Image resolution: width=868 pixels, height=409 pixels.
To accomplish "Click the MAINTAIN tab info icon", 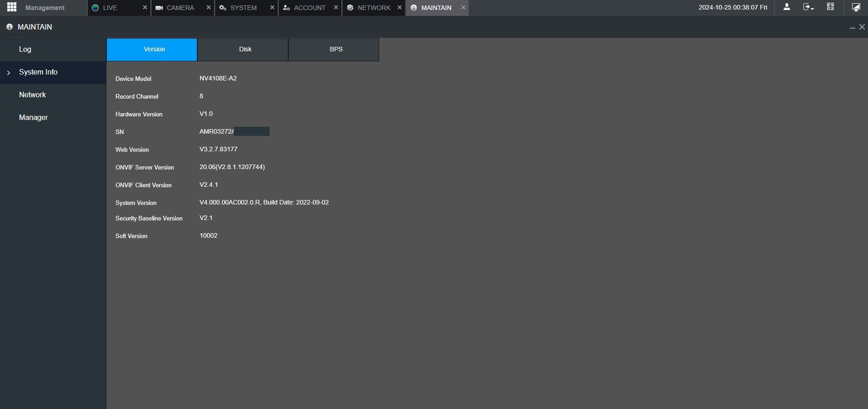I will [414, 8].
